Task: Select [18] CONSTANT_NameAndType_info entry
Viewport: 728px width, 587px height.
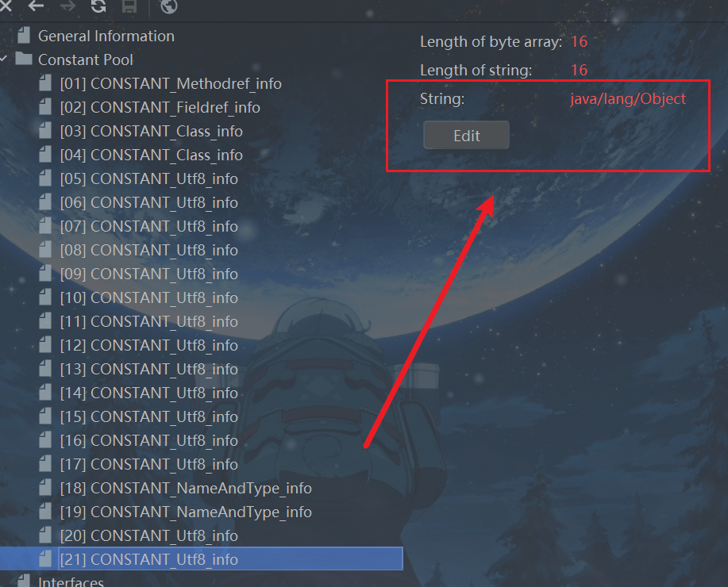Action: coord(186,488)
